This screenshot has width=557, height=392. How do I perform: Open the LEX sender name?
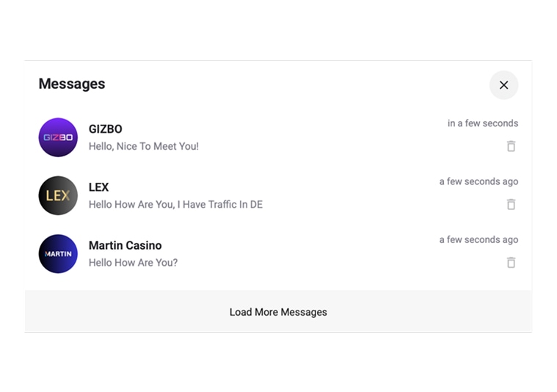click(98, 187)
